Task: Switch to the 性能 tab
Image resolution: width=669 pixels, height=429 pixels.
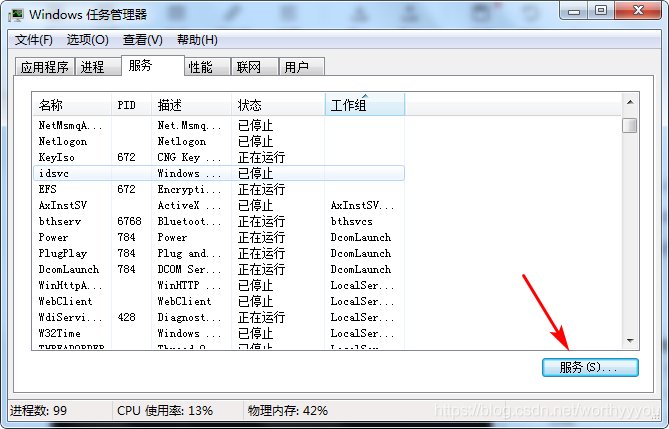Action: [207, 67]
